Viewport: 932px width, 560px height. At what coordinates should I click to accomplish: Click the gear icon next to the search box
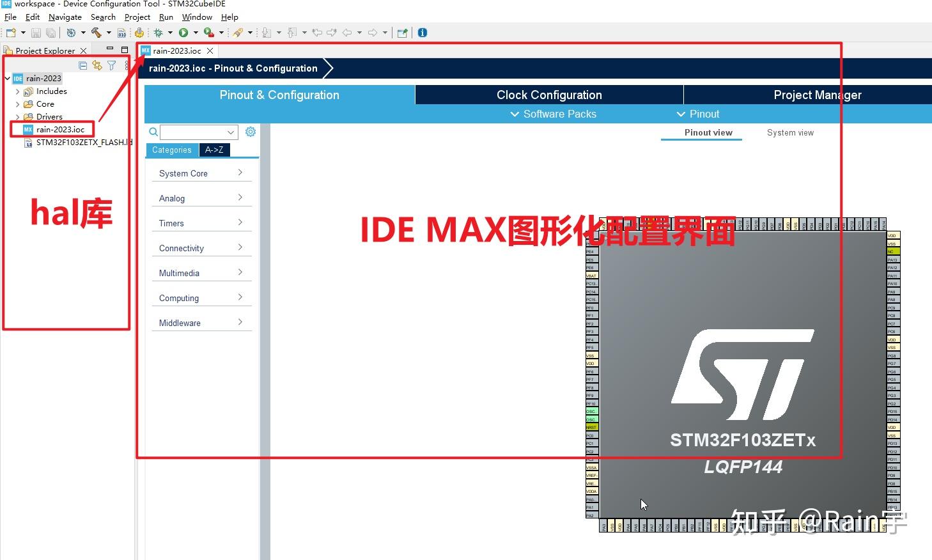pos(250,132)
